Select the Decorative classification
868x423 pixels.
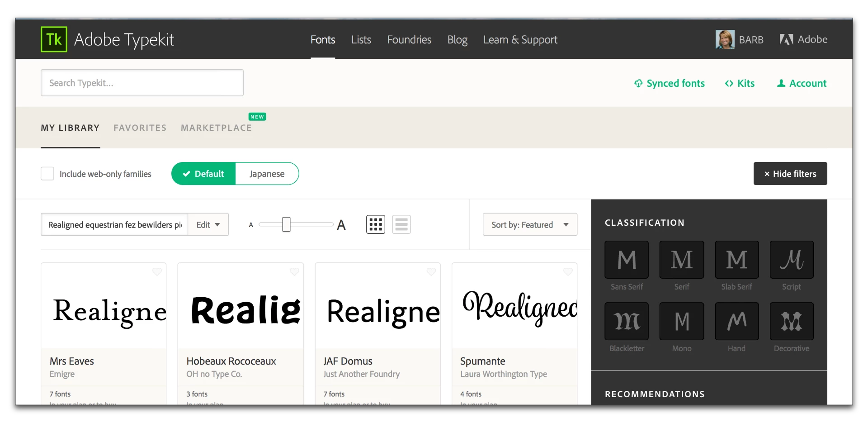(x=792, y=321)
